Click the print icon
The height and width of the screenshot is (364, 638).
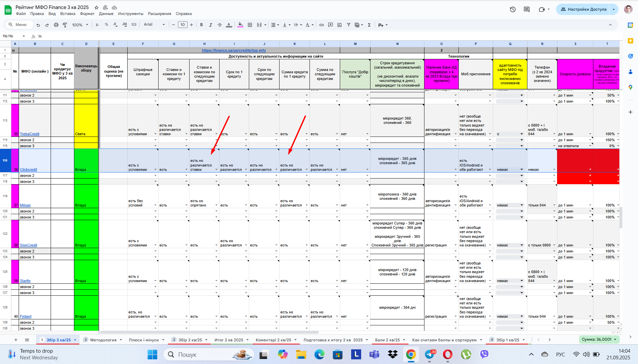(56, 25)
